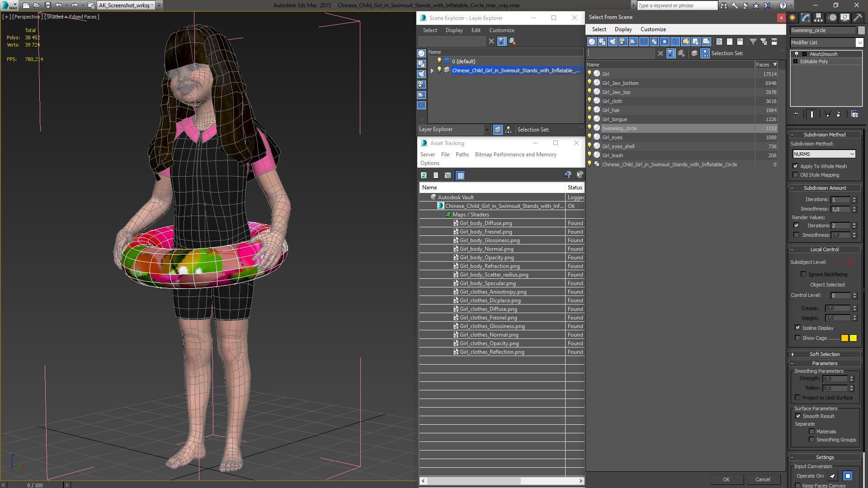Viewport: 868px width, 488px height.
Task: Expand the Chinese_Child_Girl layer tree arrow
Action: tap(432, 70)
